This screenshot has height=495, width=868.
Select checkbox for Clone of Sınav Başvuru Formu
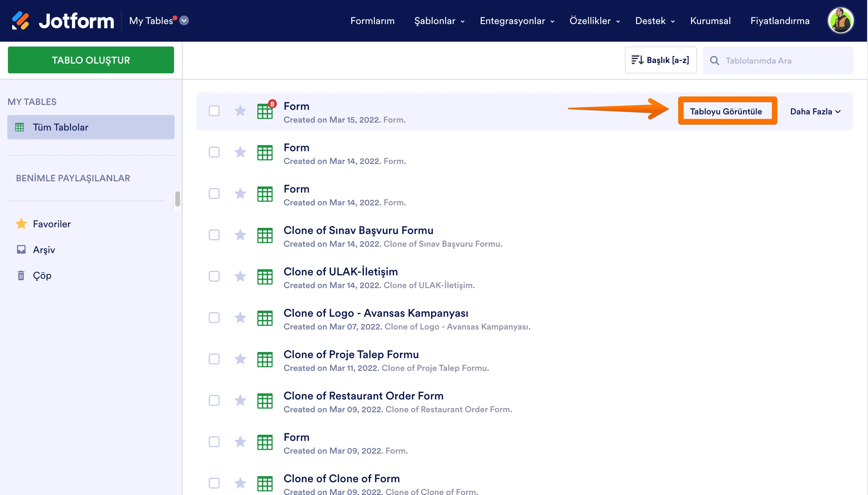pyautogui.click(x=214, y=235)
